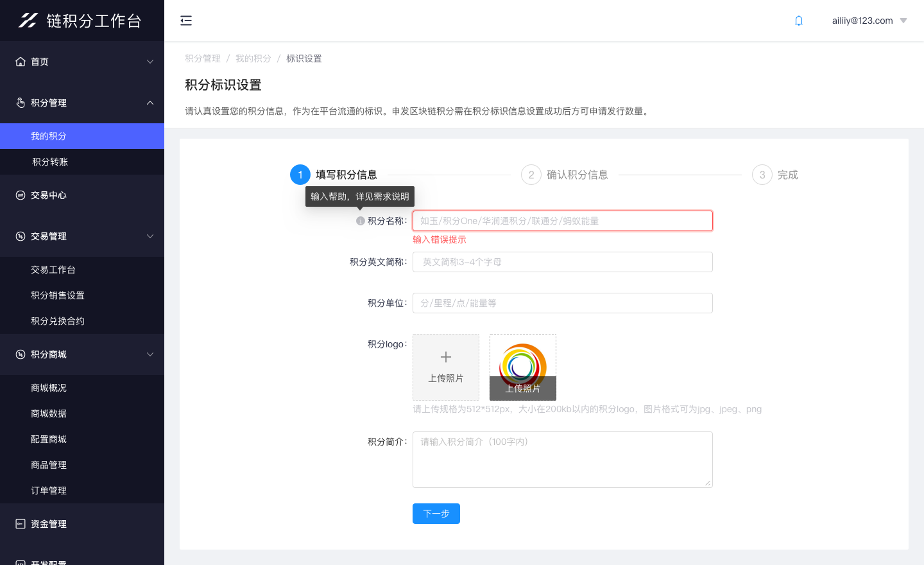This screenshot has height=565, width=924.
Task: Expand the 首页 menu chevron
Action: tap(150, 62)
